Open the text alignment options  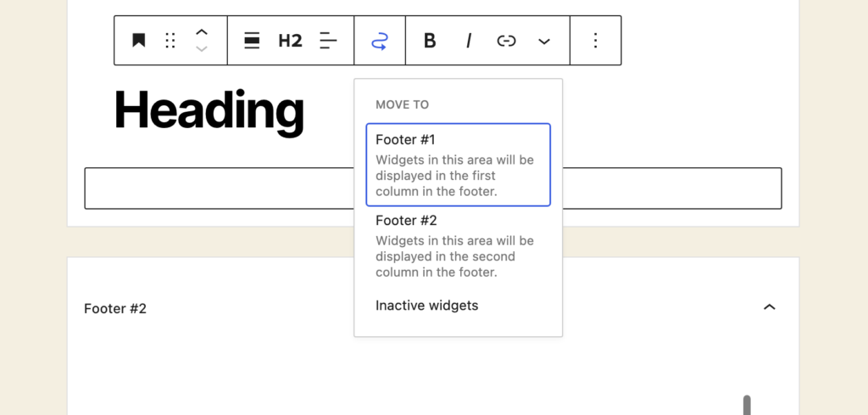pyautogui.click(x=328, y=41)
